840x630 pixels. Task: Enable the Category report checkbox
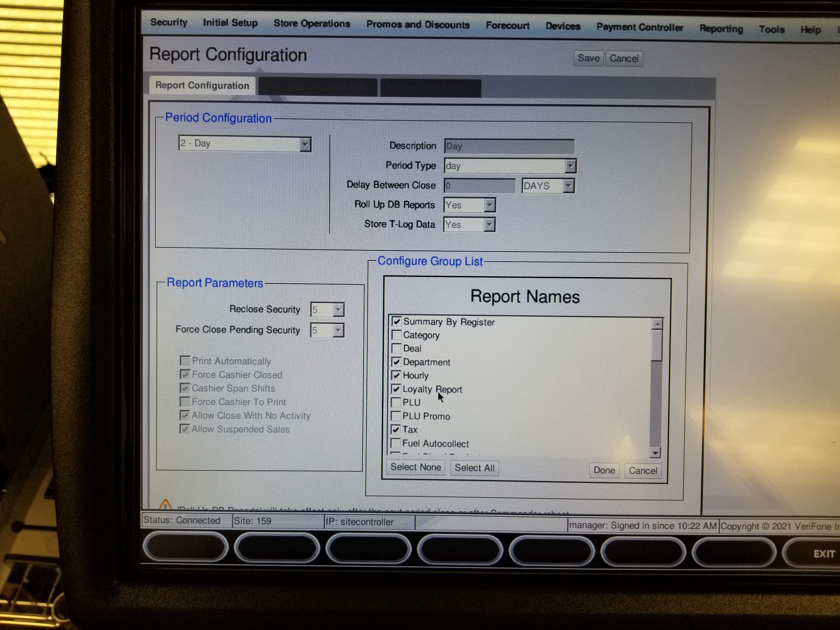coord(396,335)
